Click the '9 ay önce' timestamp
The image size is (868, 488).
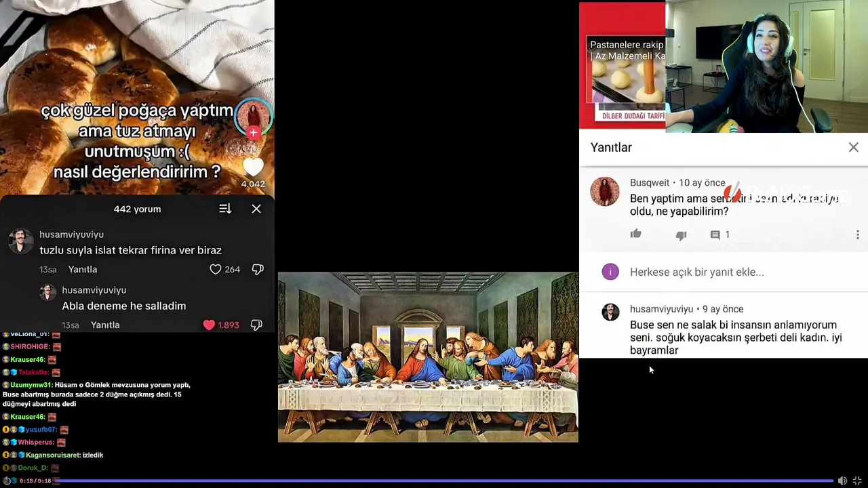click(x=723, y=309)
